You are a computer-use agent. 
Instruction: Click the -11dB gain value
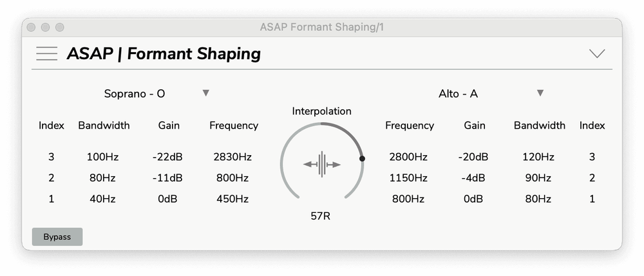point(169,178)
